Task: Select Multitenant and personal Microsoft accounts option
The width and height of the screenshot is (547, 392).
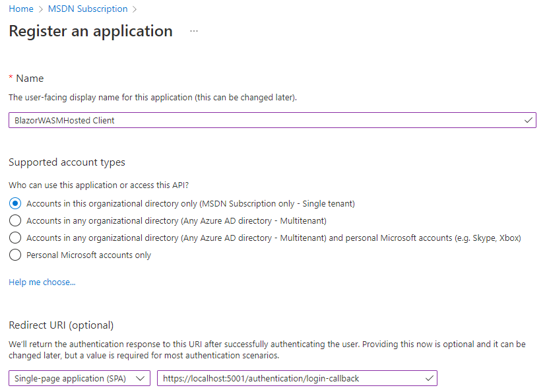Action: [15, 238]
